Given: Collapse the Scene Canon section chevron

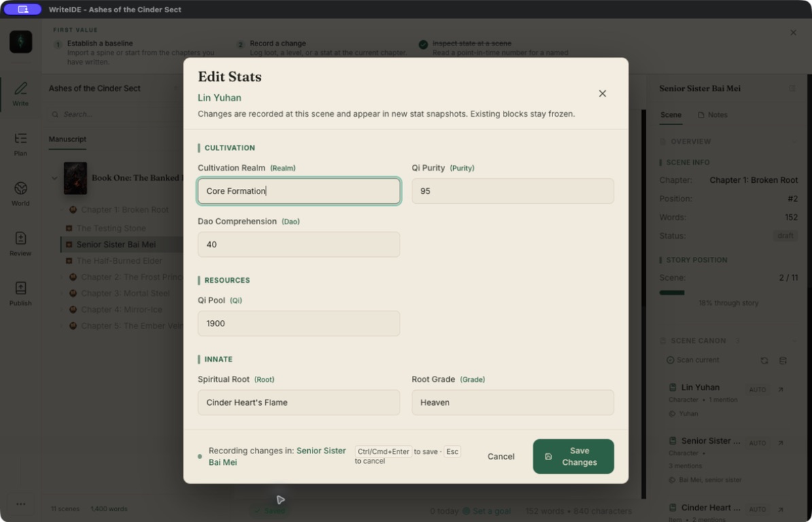Looking at the screenshot, I should point(794,341).
